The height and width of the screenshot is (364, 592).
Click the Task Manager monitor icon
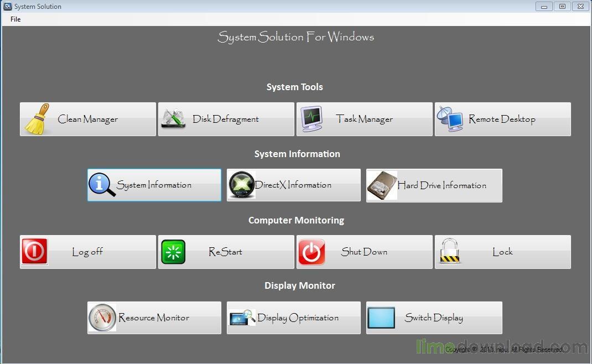(312, 119)
